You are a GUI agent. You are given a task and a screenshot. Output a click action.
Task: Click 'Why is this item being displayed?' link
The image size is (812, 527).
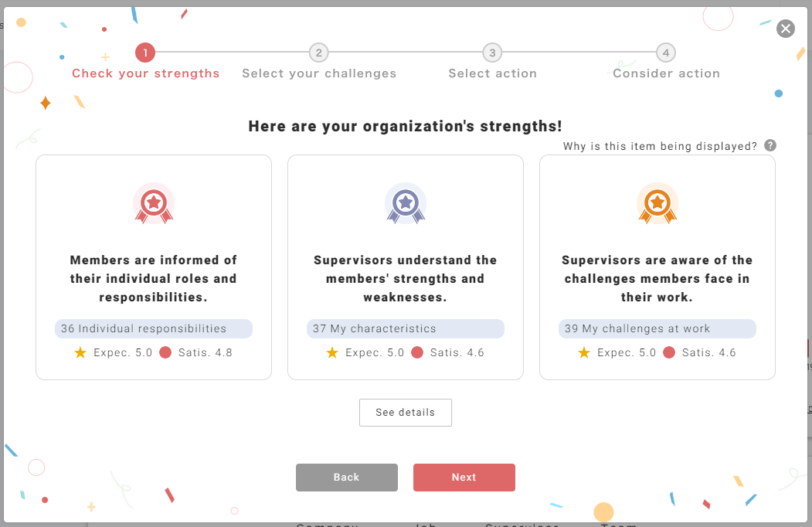660,146
